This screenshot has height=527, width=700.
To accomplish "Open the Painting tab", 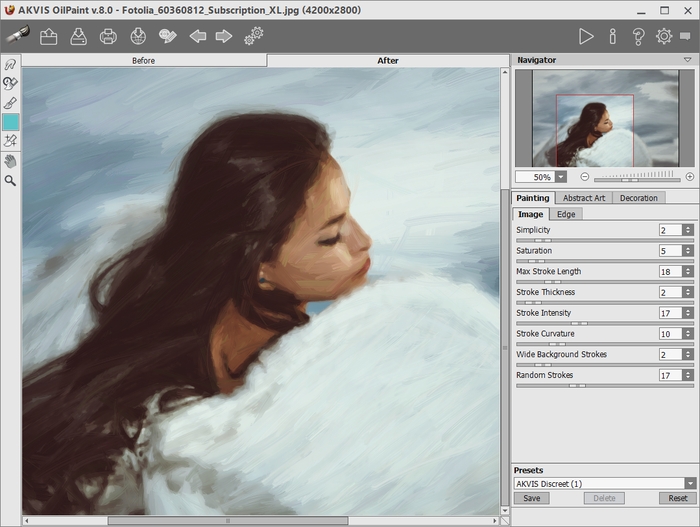I will click(533, 198).
